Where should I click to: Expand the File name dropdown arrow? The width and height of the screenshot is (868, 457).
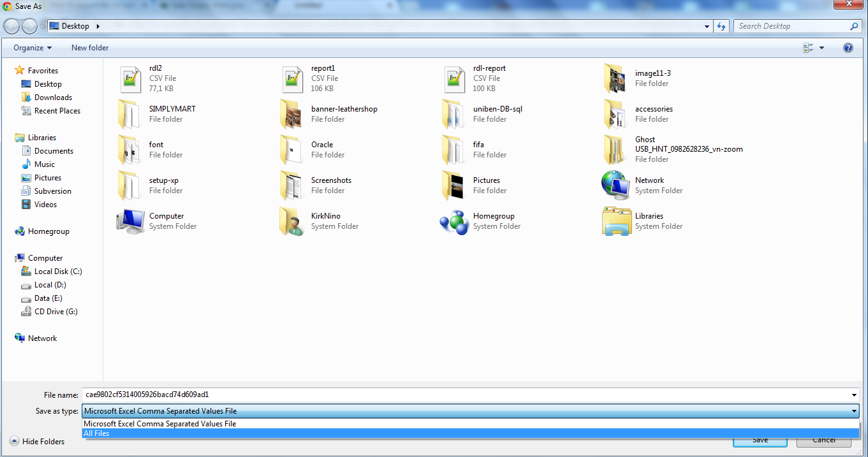pos(854,395)
